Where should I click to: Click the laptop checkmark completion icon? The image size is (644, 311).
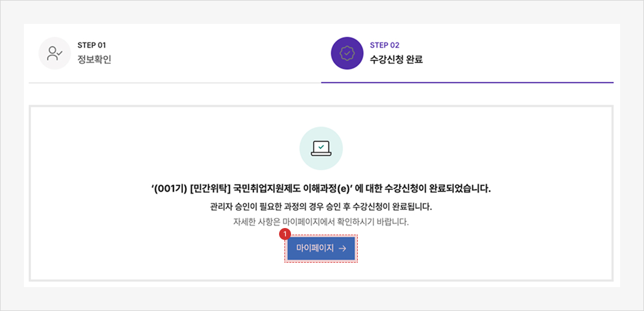[x=321, y=148]
